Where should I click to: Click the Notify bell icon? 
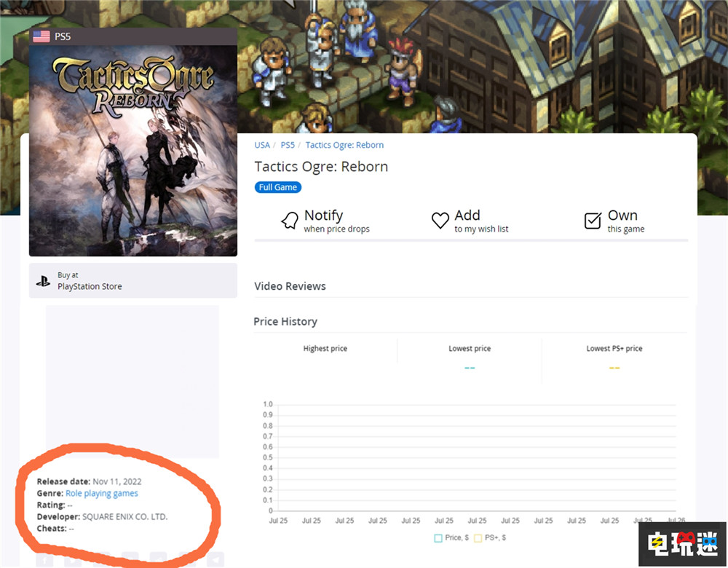pyautogui.click(x=290, y=221)
